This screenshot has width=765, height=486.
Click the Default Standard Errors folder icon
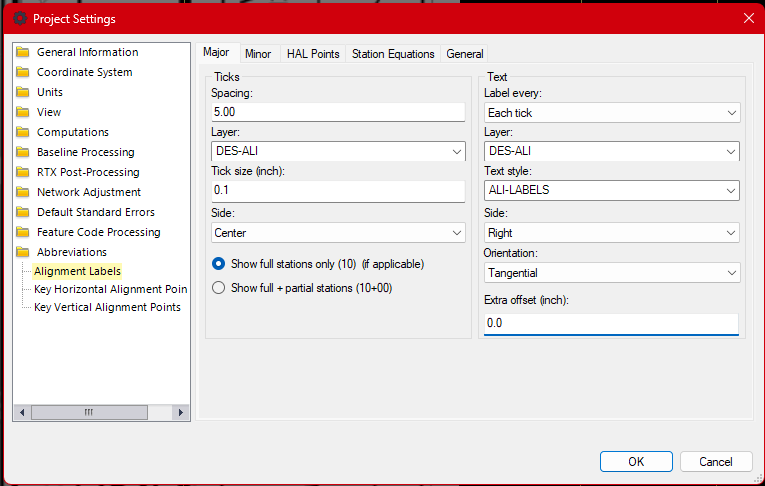(22, 212)
